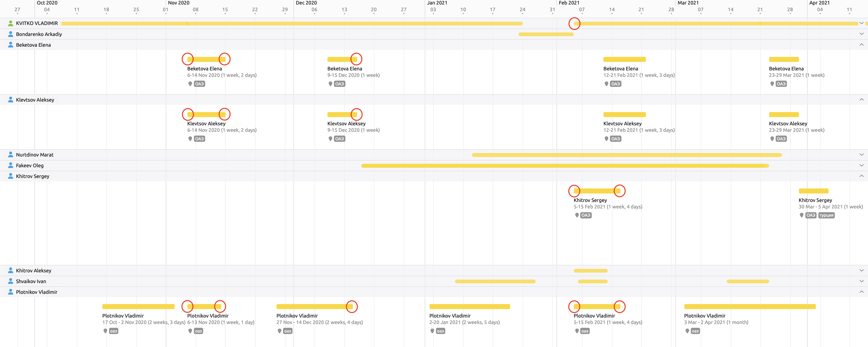Click Khitrov Sergey 30 Mar - 5 Apr bar
This screenshot has height=347, width=868.
coord(813,191)
